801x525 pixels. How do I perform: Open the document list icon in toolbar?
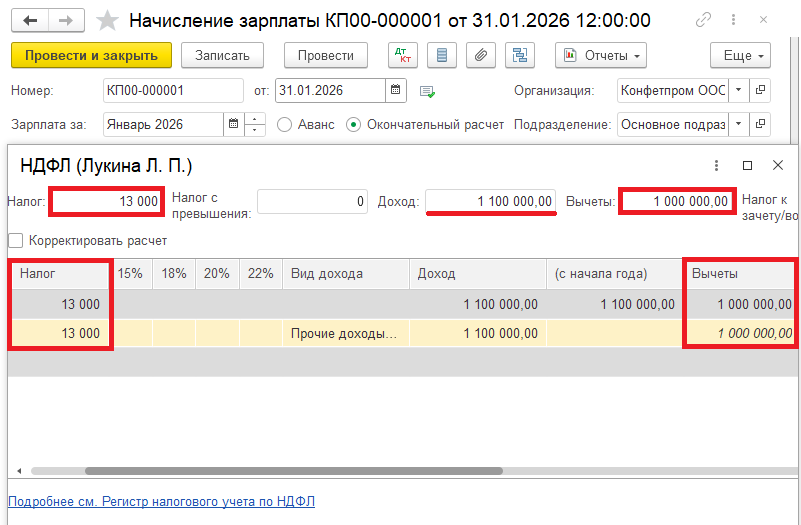click(x=442, y=55)
